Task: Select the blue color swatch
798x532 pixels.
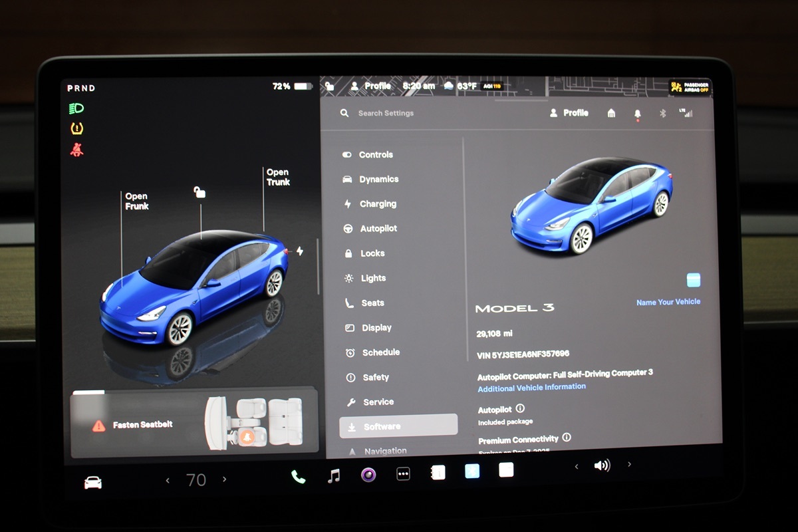Action: [x=693, y=280]
